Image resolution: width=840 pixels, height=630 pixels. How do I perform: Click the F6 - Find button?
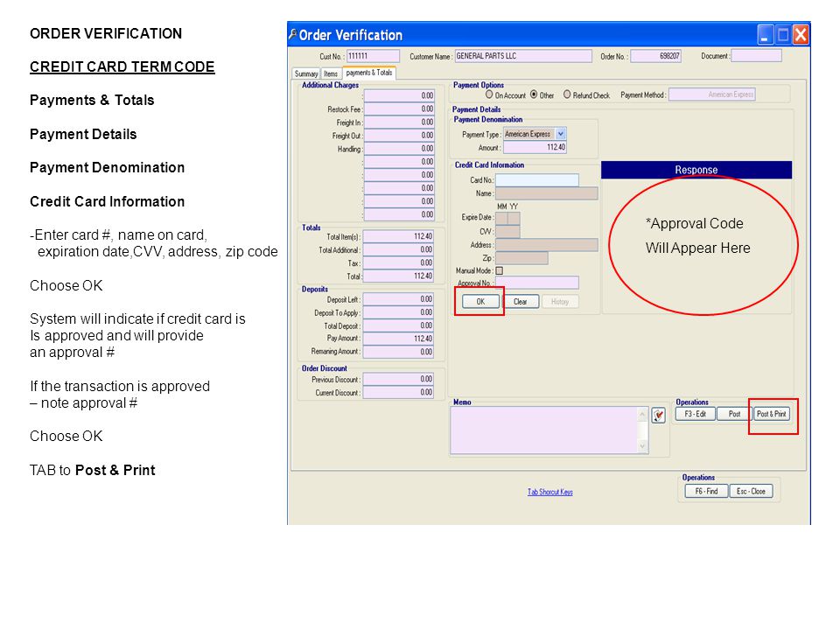(x=706, y=491)
